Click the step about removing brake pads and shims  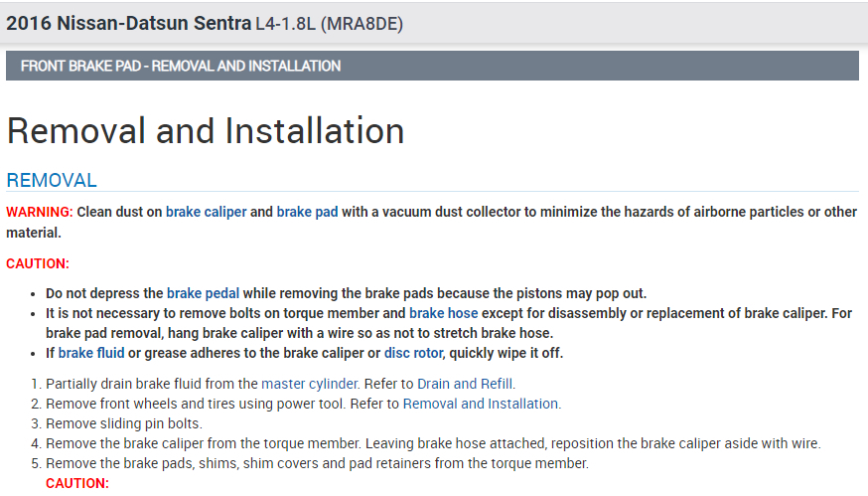[317, 463]
